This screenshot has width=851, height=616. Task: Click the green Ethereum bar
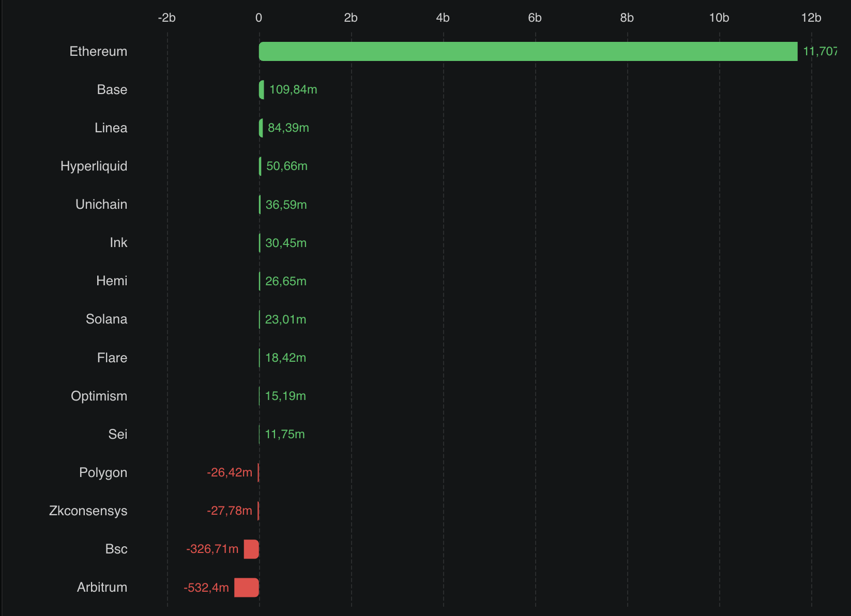pyautogui.click(x=527, y=52)
